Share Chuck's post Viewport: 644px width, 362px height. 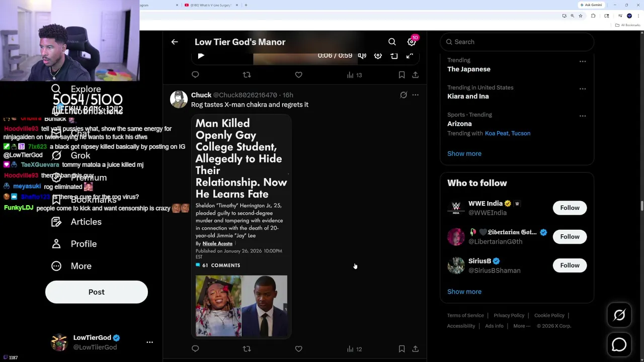click(x=415, y=349)
